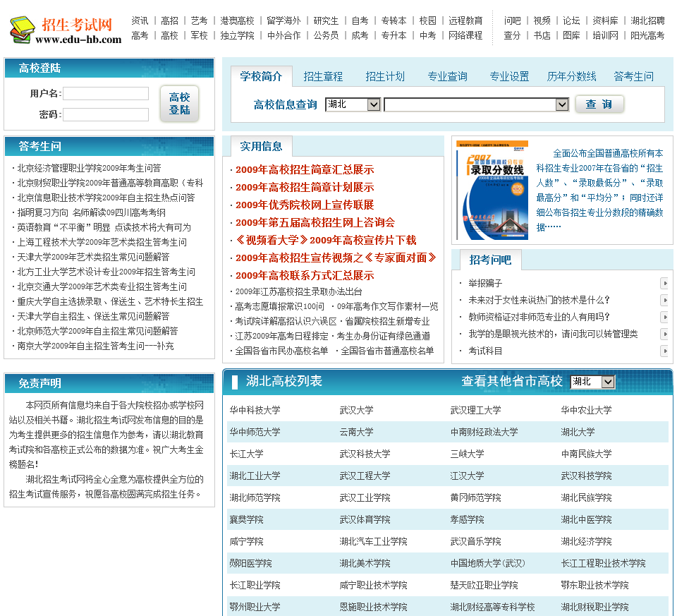The width and height of the screenshot is (677, 616).
Task: Open 2009年江苏高校招生录取办法出台 link
Action: click(x=299, y=291)
